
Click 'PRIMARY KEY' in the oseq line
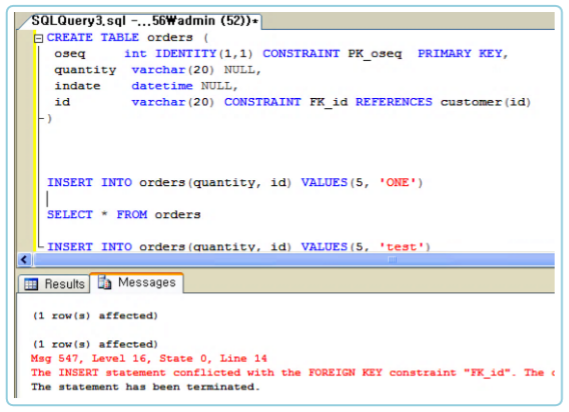coord(460,53)
